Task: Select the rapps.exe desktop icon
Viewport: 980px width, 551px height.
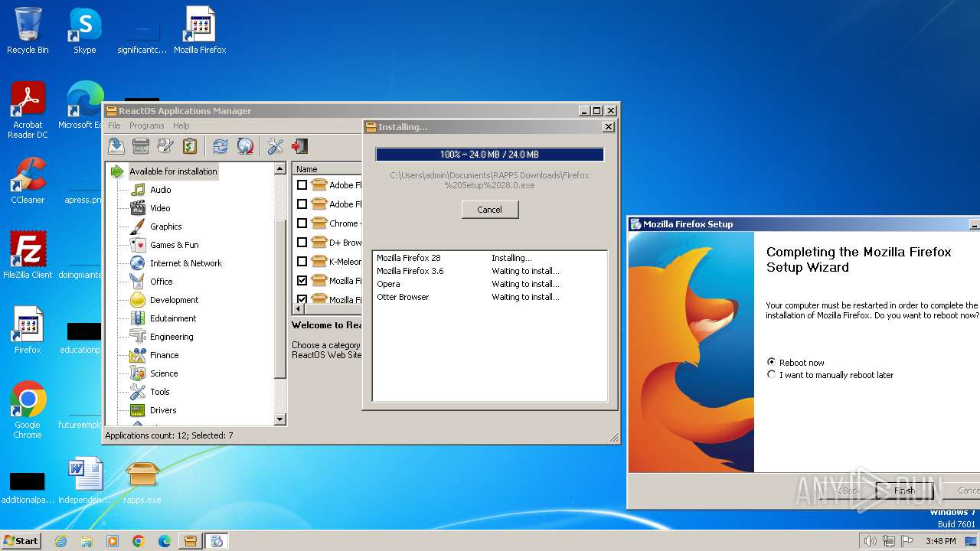Action: 142,481
